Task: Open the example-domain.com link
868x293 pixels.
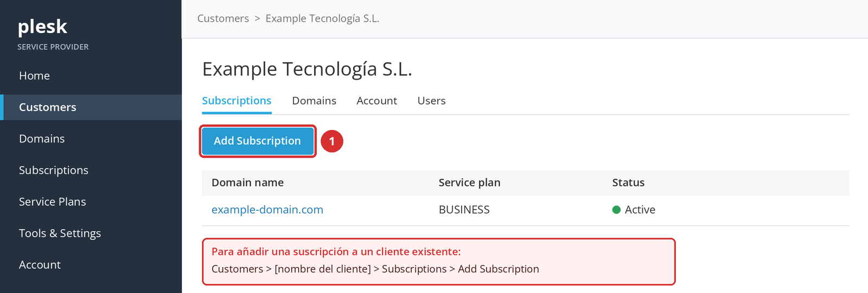Action: pos(267,210)
